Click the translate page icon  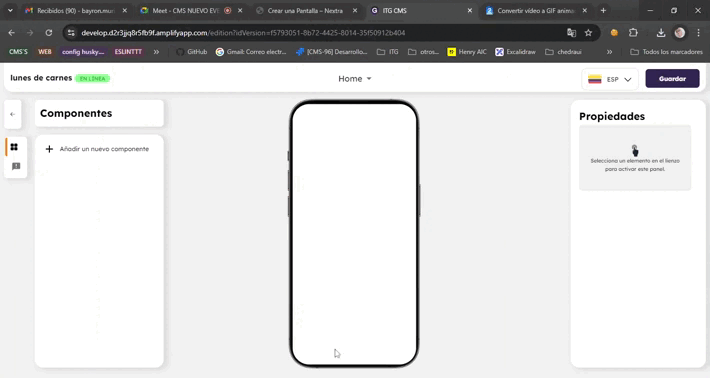pyautogui.click(x=571, y=33)
